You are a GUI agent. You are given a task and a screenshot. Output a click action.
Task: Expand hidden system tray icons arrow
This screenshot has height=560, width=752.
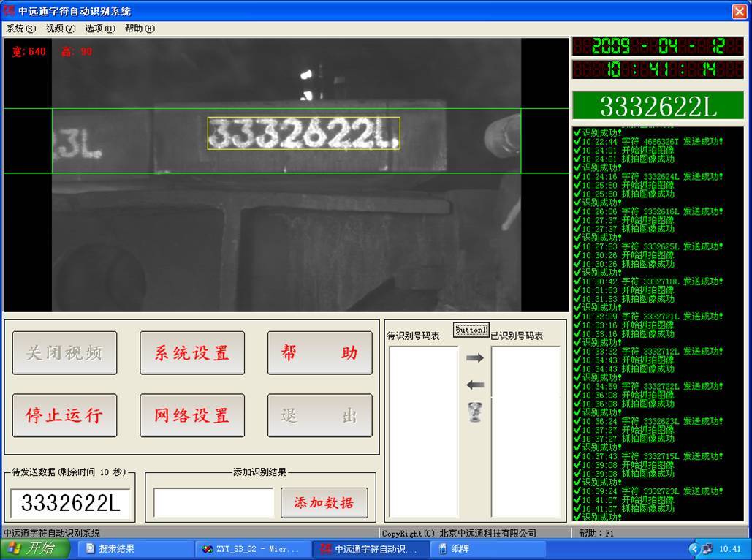tap(694, 549)
